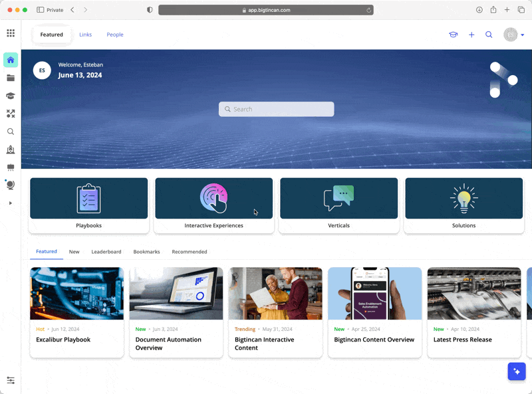
Task: Click the Bigtincan Content Overview title
Action: coord(374,340)
